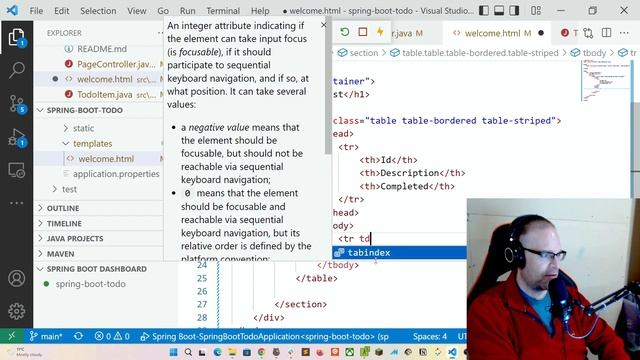Click the Hot Code Replace lightning icon

point(380,32)
